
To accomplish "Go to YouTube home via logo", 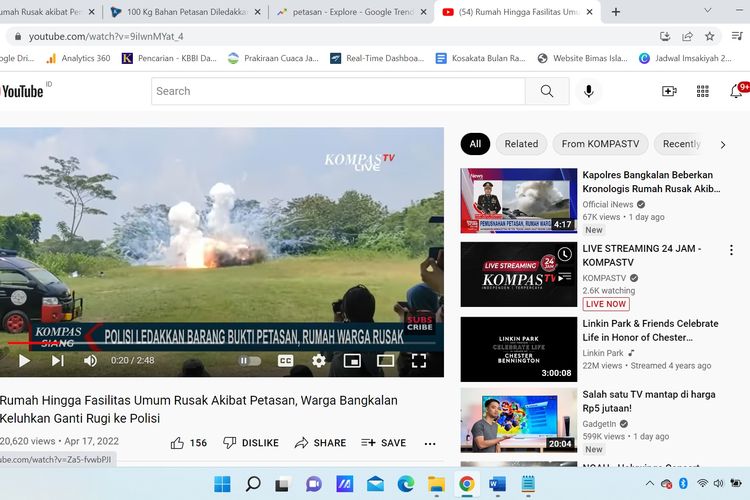I will click(22, 91).
